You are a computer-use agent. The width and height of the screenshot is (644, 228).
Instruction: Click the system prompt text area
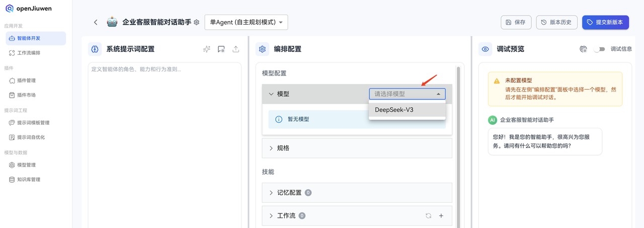pyautogui.click(x=165, y=145)
